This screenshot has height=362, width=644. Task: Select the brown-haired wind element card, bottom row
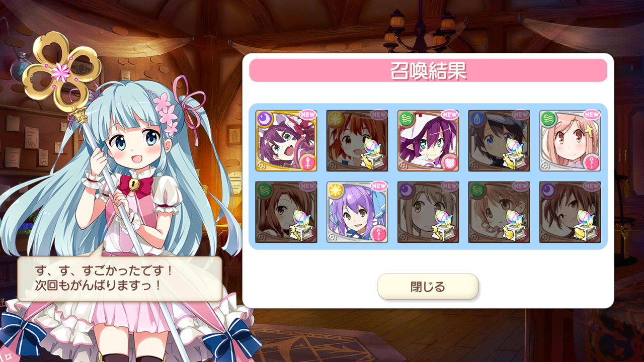coord(286,212)
